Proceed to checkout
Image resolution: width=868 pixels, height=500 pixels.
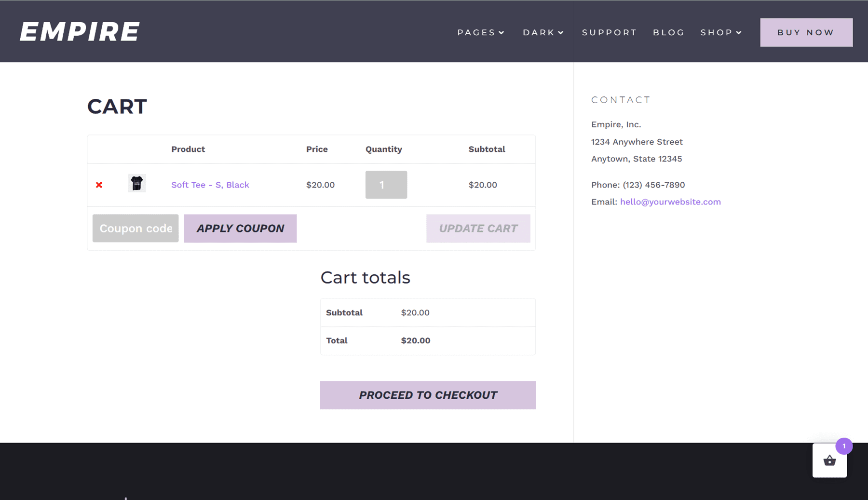click(x=428, y=394)
